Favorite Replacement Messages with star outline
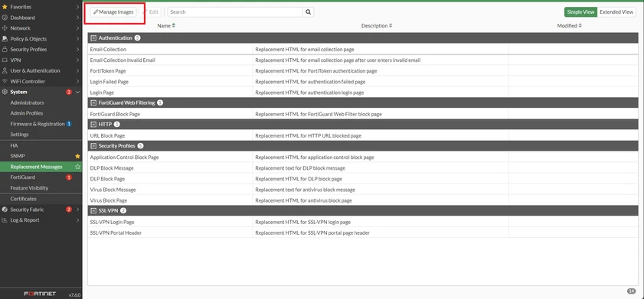This screenshot has width=644, height=299. click(77, 167)
